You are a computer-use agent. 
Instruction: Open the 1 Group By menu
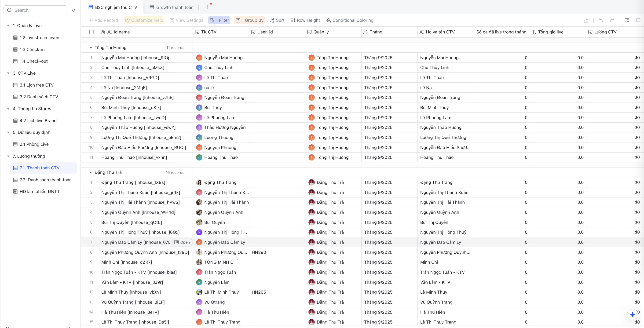[249, 20]
